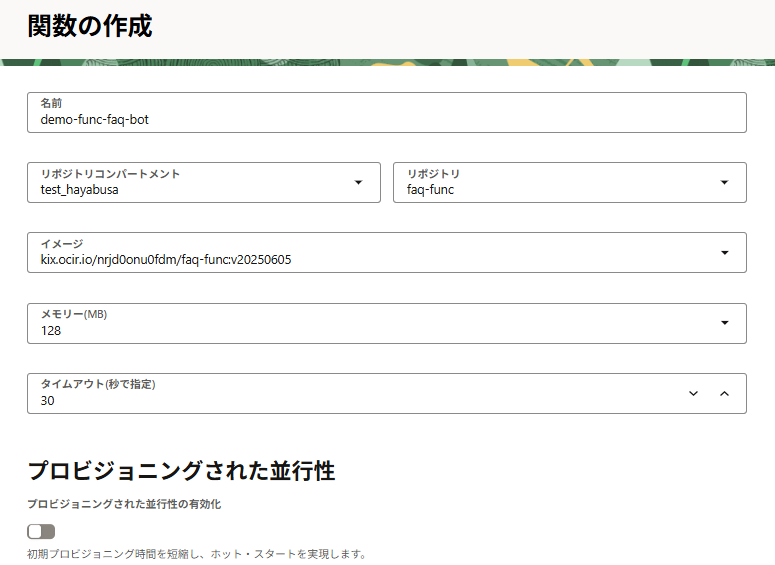Viewport: 775px width, 565px height.
Task: Click the 名前 field containing demo-func-faq-bot
Action: click(x=387, y=112)
